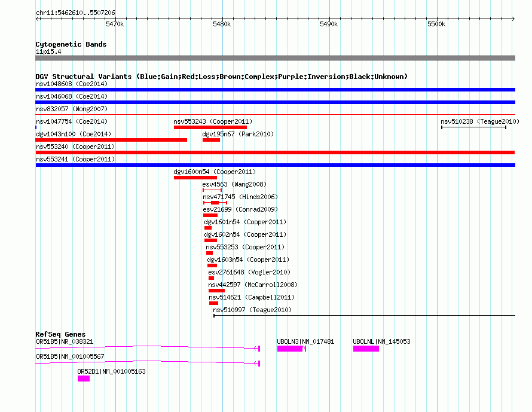
Task: Select the dgv195n67 (Park2010) red bar
Action: (x=212, y=140)
